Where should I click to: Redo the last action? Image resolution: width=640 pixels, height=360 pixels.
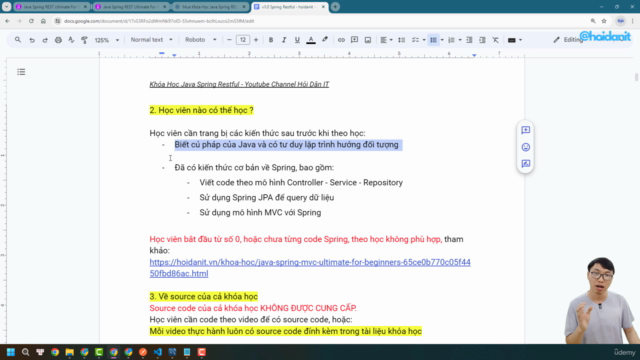click(45, 40)
